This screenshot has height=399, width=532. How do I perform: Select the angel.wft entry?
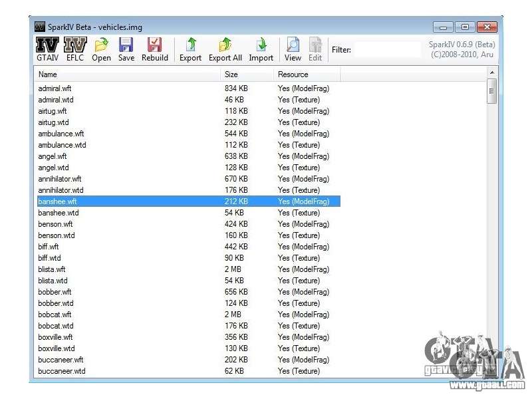(53, 156)
